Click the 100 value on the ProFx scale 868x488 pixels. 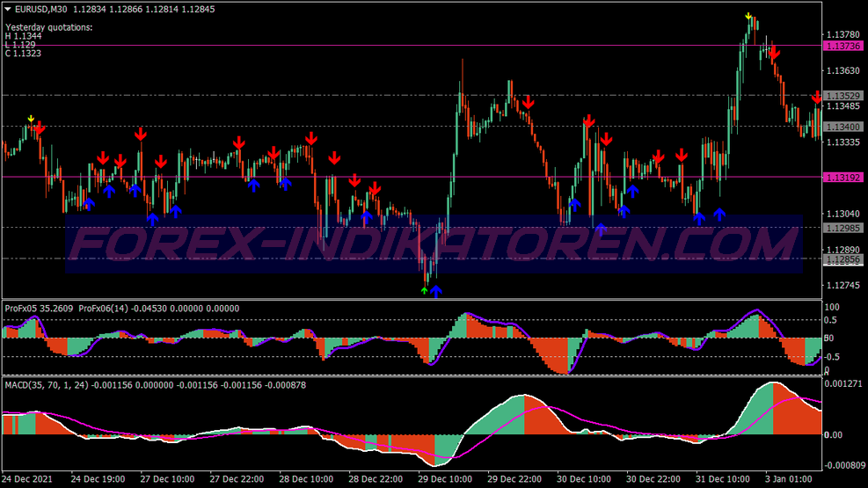coord(832,307)
